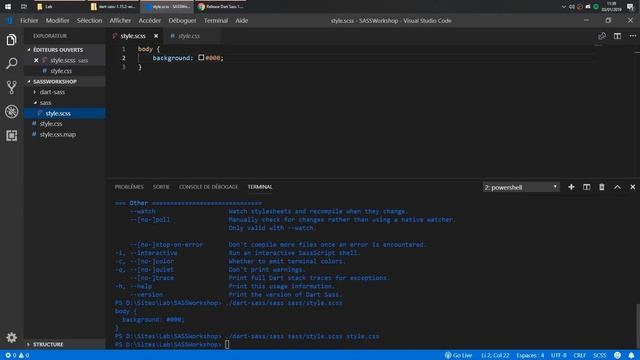Open the Modifier menu
640x360 pixels.
tap(57, 20)
